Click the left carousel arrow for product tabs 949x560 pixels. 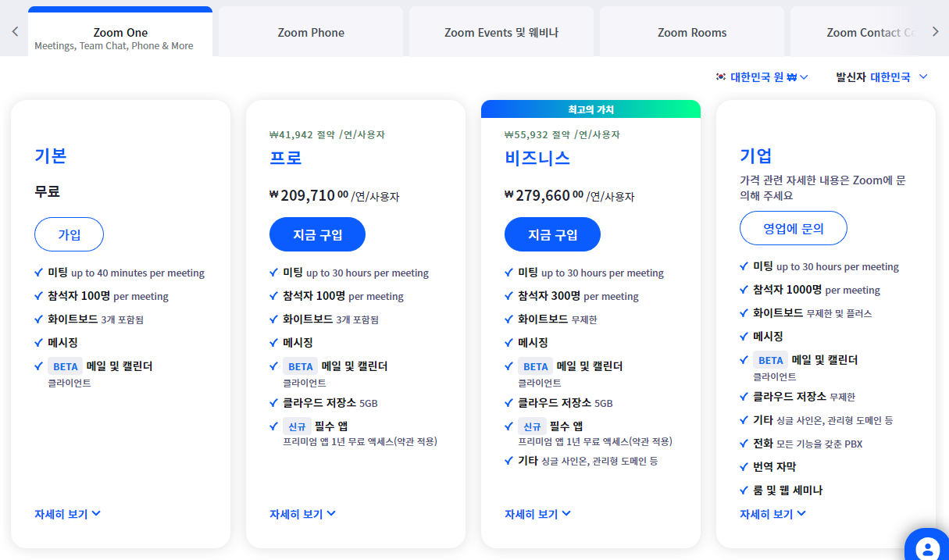15,32
